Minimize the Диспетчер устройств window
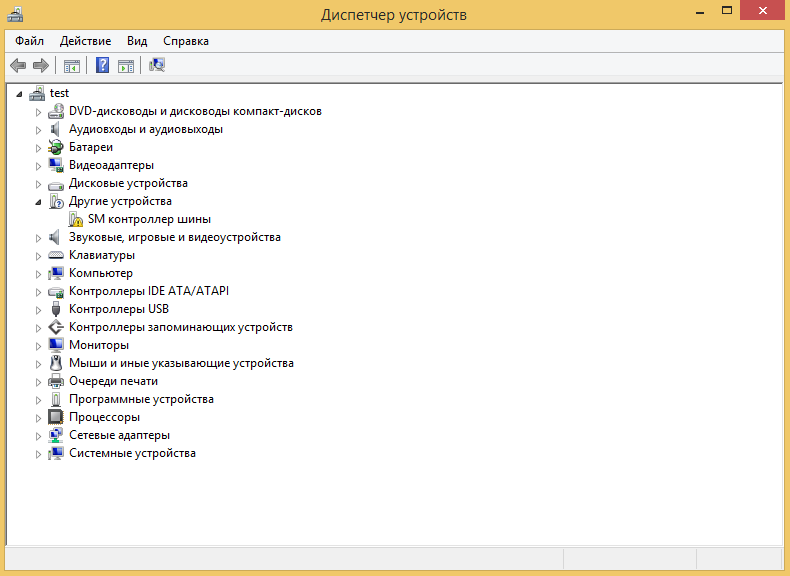Image resolution: width=790 pixels, height=576 pixels. [x=700, y=11]
